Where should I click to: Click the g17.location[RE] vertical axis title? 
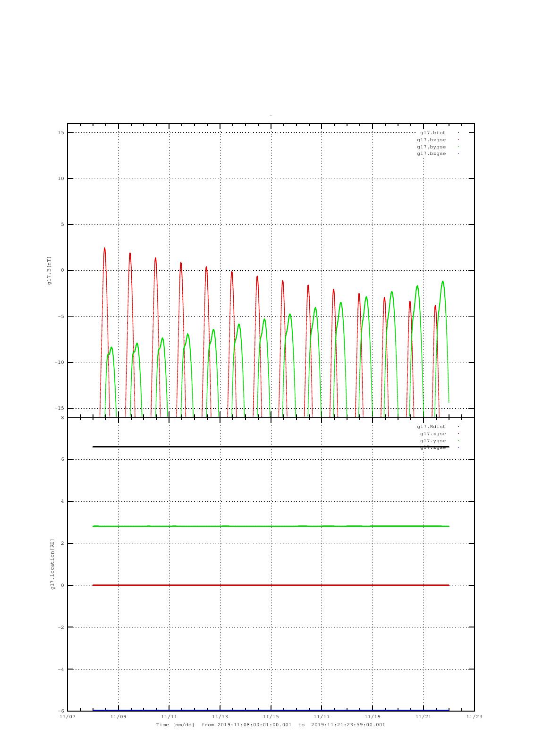point(53,564)
